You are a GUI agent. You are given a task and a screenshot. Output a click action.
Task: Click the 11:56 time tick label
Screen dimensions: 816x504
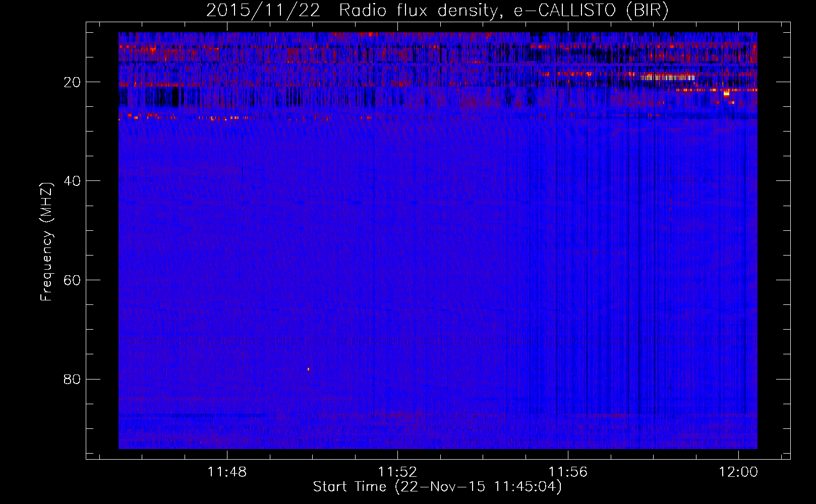568,472
